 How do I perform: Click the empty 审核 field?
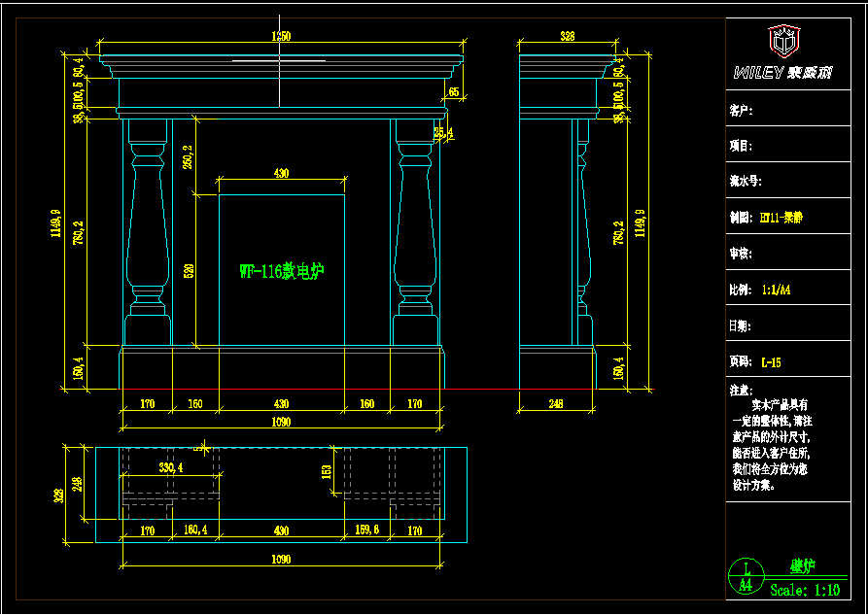coord(797,254)
